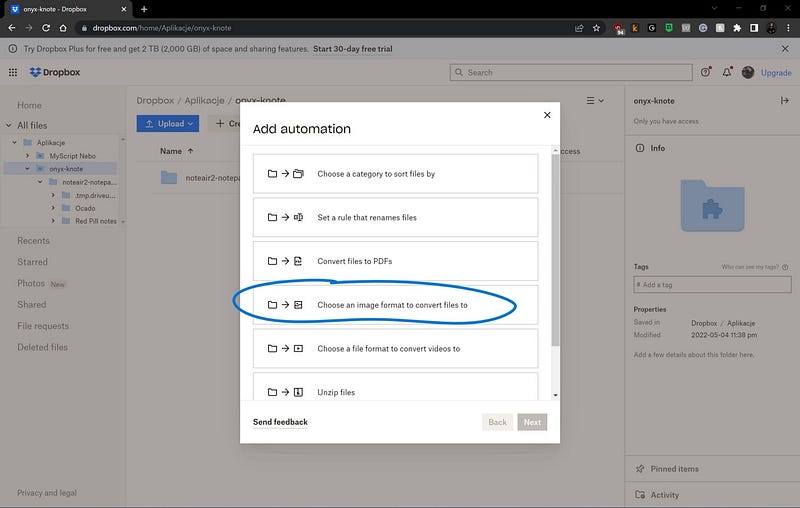The image size is (800, 508).
Task: Select Set a rule that renames files
Action: (x=395, y=217)
